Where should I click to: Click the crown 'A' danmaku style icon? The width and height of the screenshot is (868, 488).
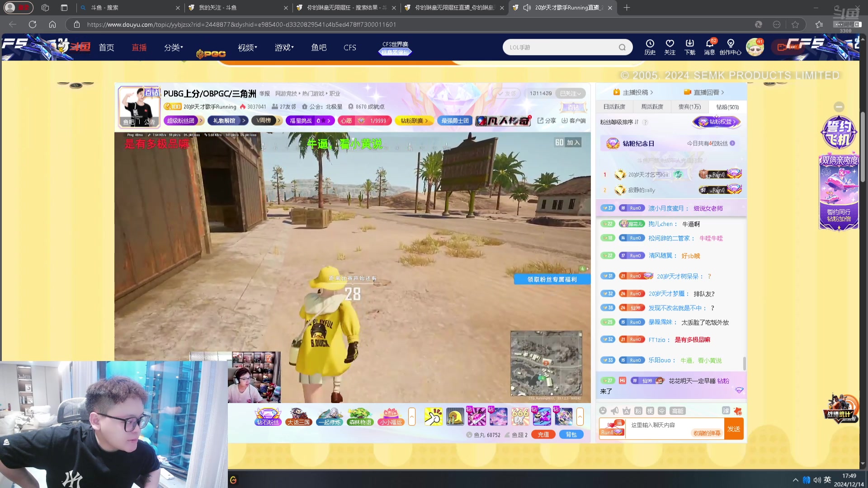[626, 411]
